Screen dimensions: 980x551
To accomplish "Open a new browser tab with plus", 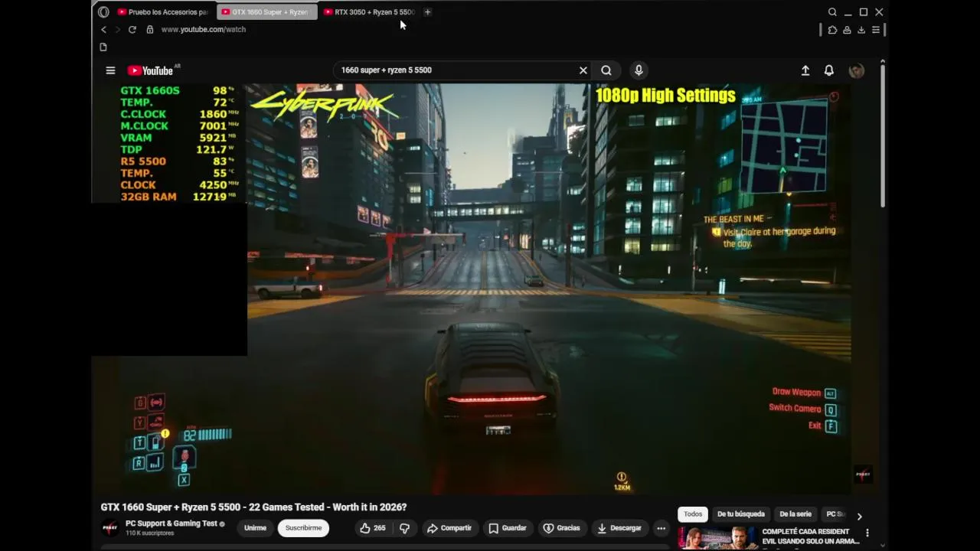I will (x=427, y=12).
